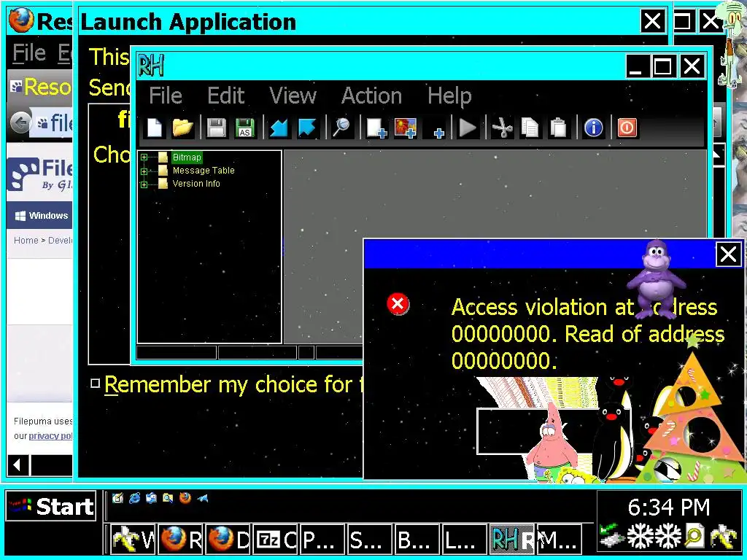Switch to banana W taskbar button
The image size is (747, 560).
pos(133,540)
